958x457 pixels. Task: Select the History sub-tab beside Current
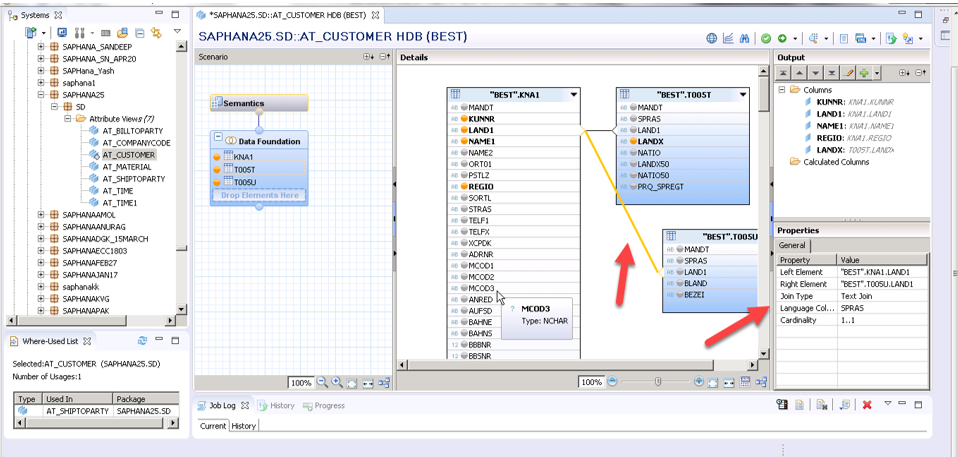click(x=244, y=426)
